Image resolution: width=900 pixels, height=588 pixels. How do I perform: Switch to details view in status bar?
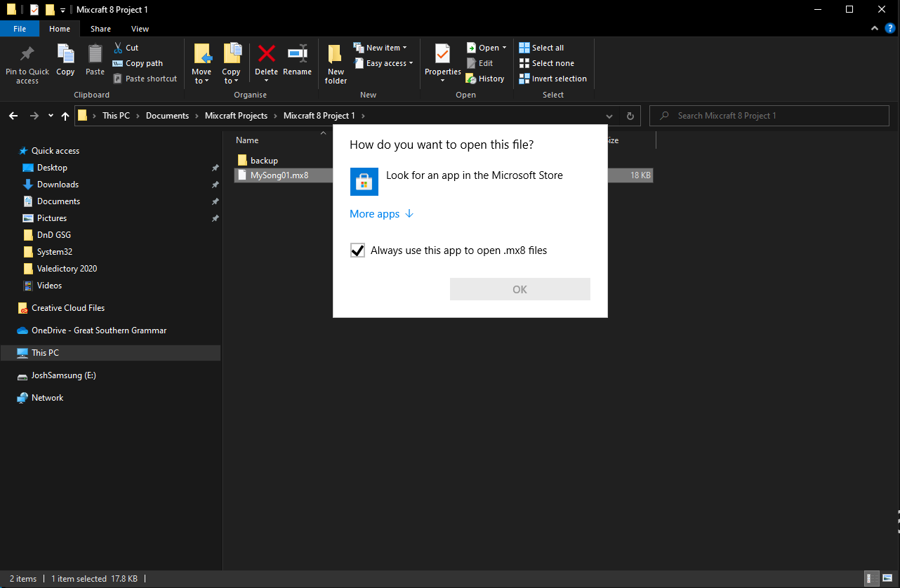click(x=871, y=579)
